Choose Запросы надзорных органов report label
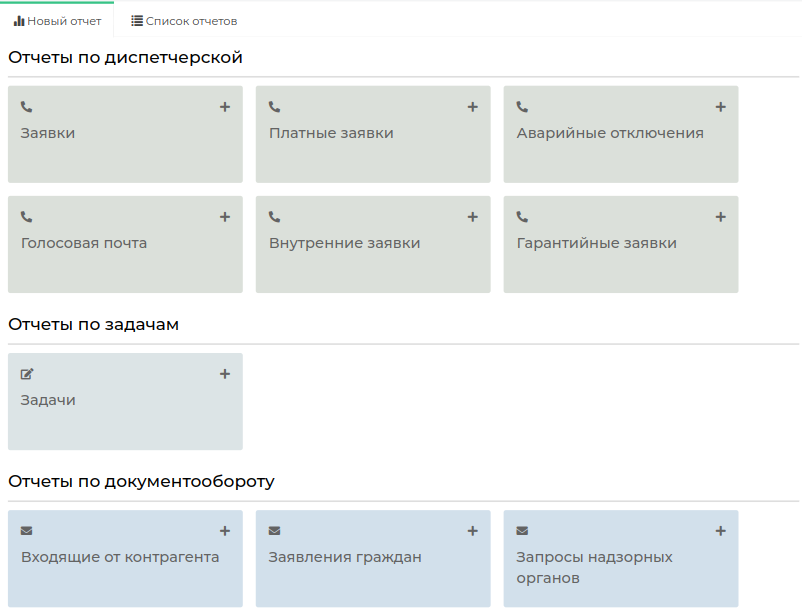Viewport: 802px width, 616px height. (594, 567)
